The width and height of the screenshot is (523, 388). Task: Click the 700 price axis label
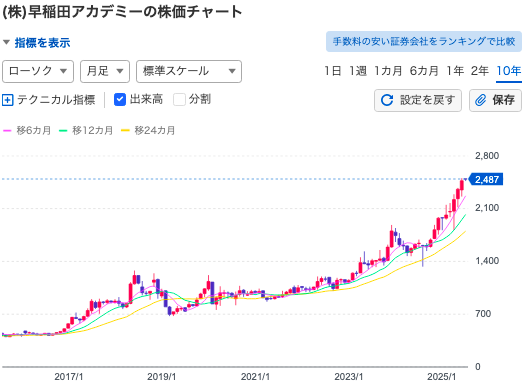[483, 314]
